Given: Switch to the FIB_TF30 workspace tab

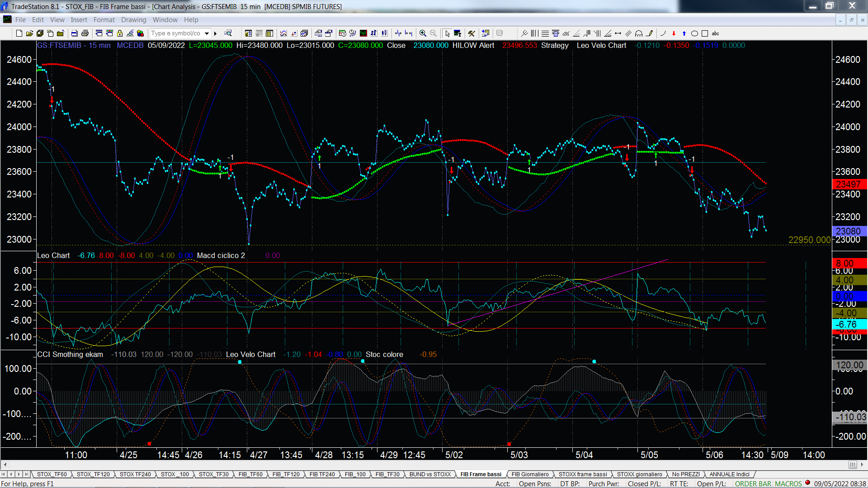Looking at the screenshot, I should [x=387, y=474].
